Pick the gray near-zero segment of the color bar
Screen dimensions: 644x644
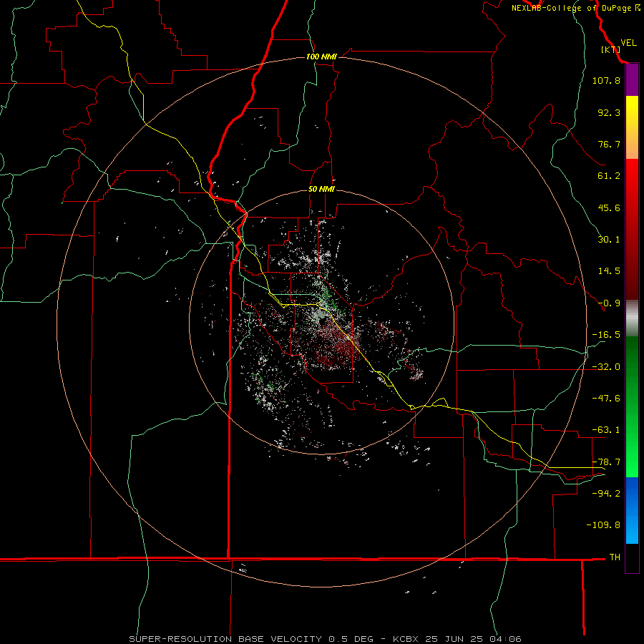coord(632,318)
